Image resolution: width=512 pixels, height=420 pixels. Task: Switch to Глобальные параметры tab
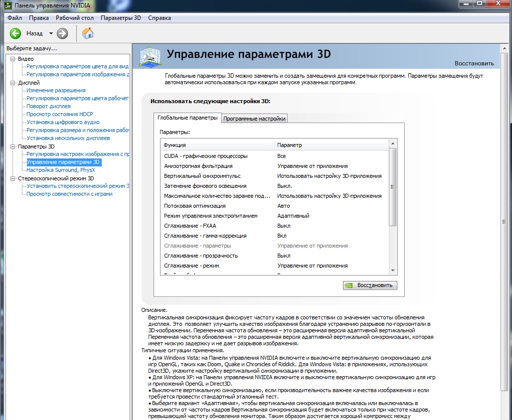pos(187,118)
